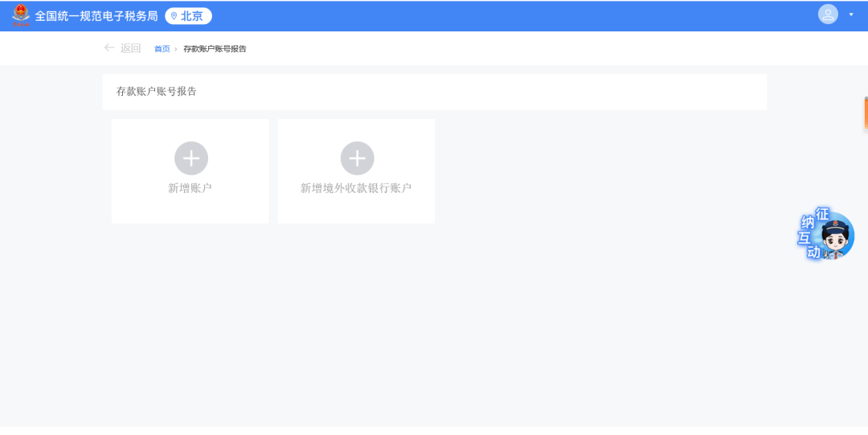Click the national tax emblem logo
The height and width of the screenshot is (435, 868).
[x=21, y=15]
